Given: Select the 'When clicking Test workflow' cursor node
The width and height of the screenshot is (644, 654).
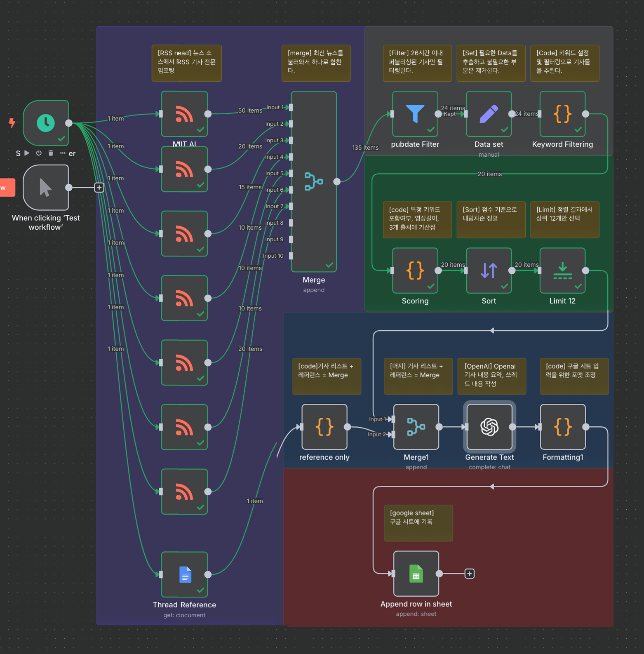Looking at the screenshot, I should pos(46,188).
